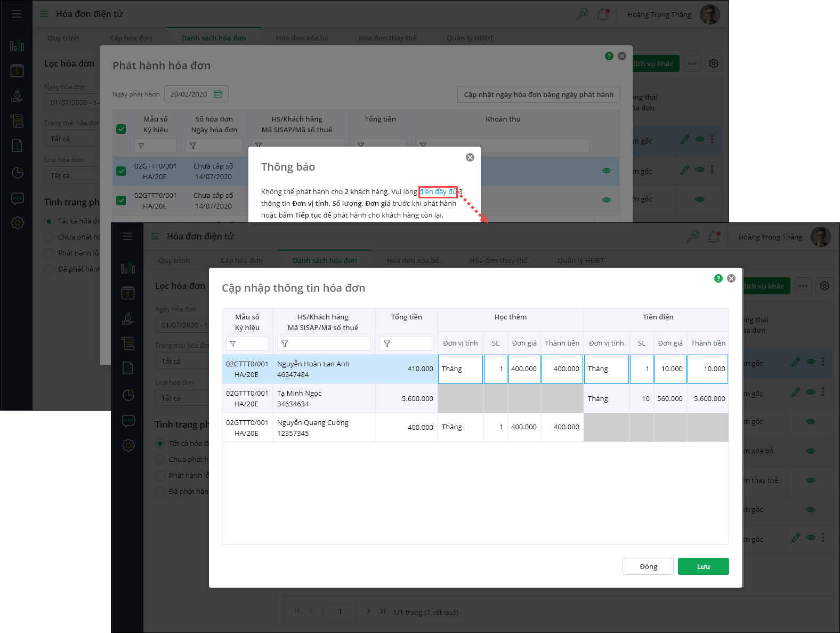The height and width of the screenshot is (633, 840).
Task: Switch to "Quy trình" tab in back window
Action: click(63, 38)
